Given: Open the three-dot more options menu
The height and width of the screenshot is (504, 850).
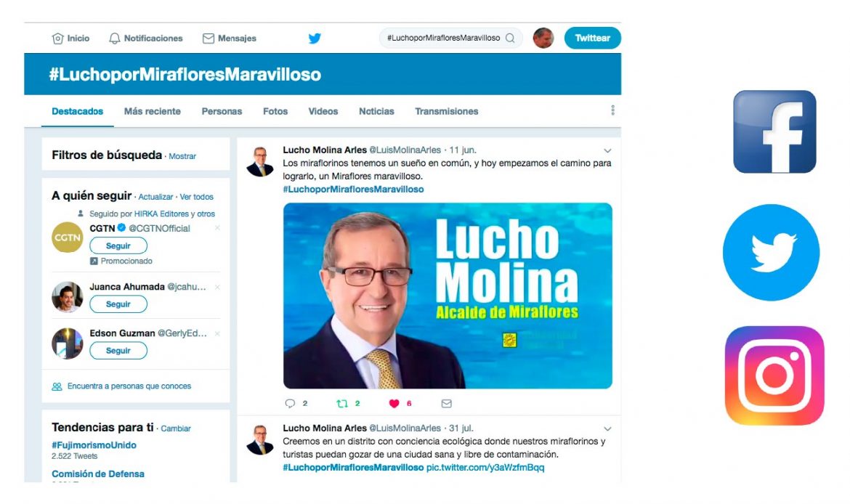Looking at the screenshot, I should pyautogui.click(x=612, y=110).
